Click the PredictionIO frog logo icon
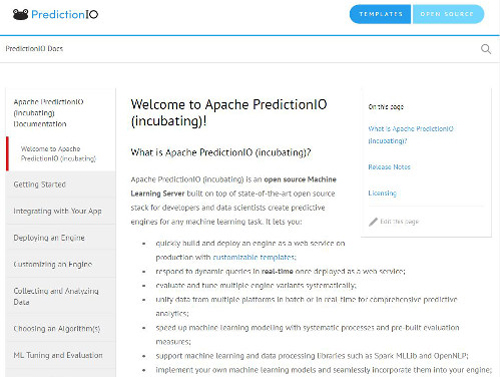Viewport: 500px width, 377px height. pyautogui.click(x=20, y=14)
